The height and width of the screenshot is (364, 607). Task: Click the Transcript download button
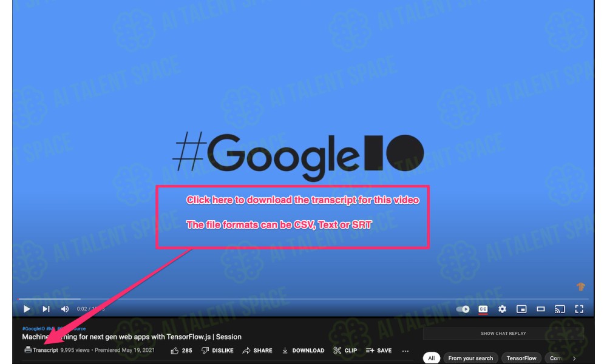click(x=41, y=350)
